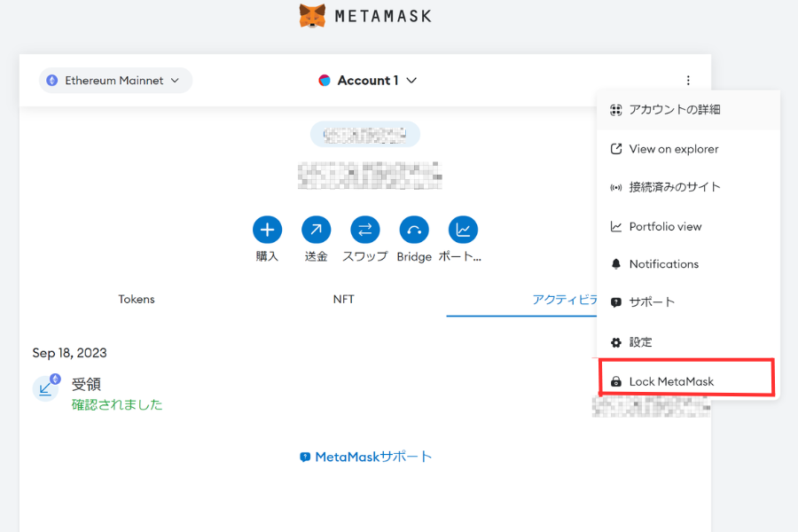
Task: Select the 購入 (buy) plus icon
Action: (x=268, y=229)
